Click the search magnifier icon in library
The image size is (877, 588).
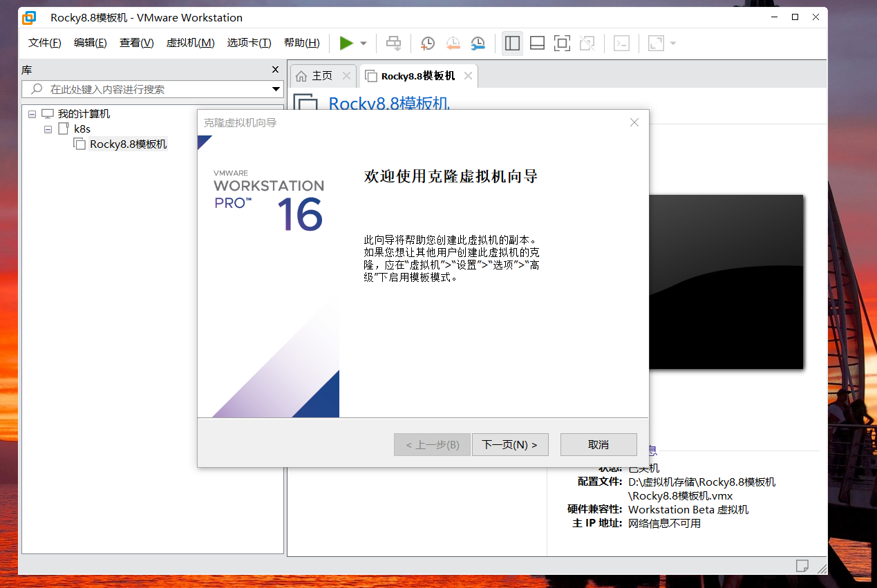[x=37, y=89]
